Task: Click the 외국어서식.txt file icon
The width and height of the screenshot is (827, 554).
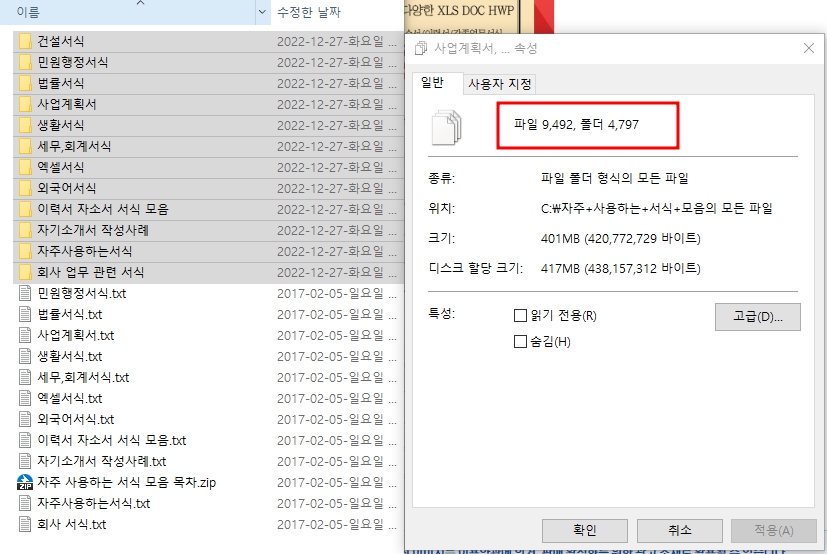Action: tap(25, 419)
